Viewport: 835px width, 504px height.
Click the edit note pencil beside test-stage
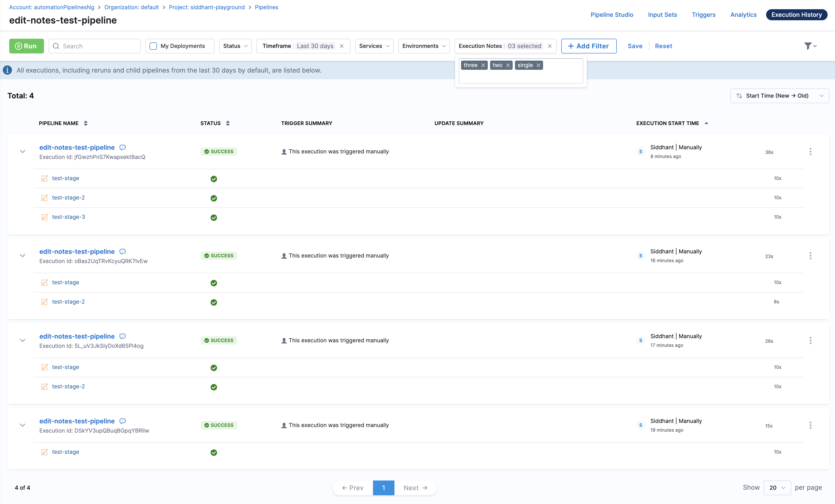click(44, 178)
